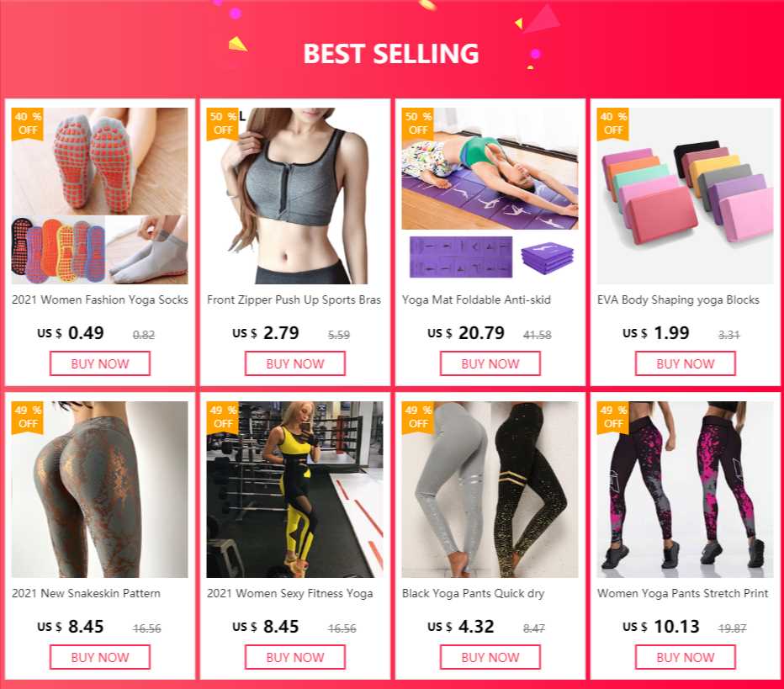The width and height of the screenshot is (784, 689).
Task: Open the yellow and black fitness outfit image
Action: click(x=295, y=490)
